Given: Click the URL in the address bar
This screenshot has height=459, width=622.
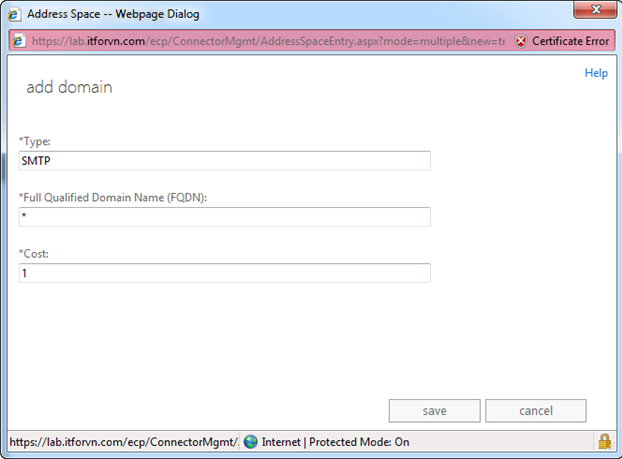Looking at the screenshot, I should coord(270,42).
